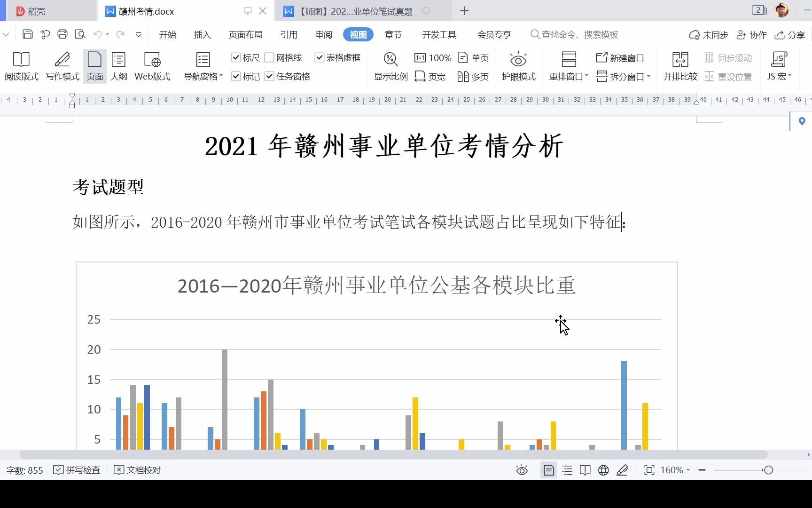Toggle 拼写检查 spell check in status bar

coord(77,470)
